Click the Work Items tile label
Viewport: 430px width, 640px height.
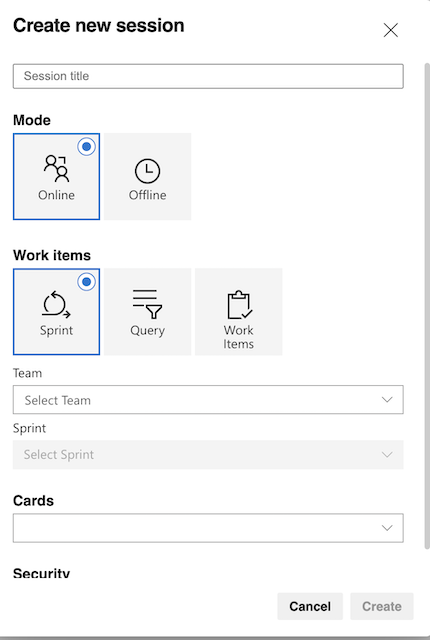[x=238, y=337]
